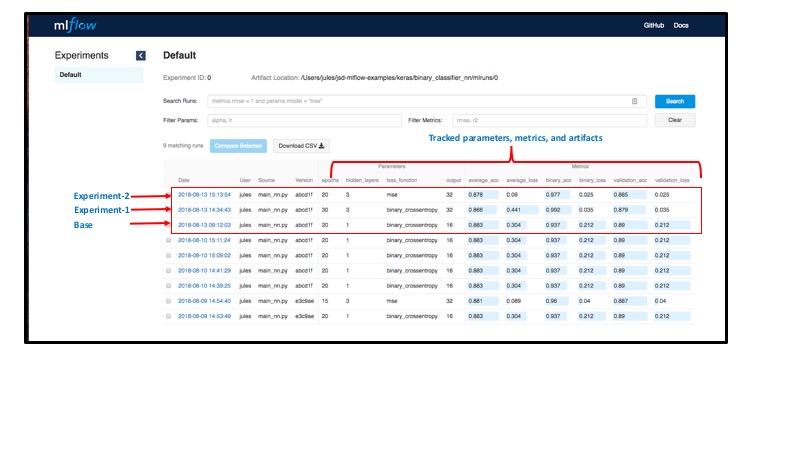Viewport: 800px width, 450px height.
Task: Open the Docs link in the header
Action: pos(681,25)
